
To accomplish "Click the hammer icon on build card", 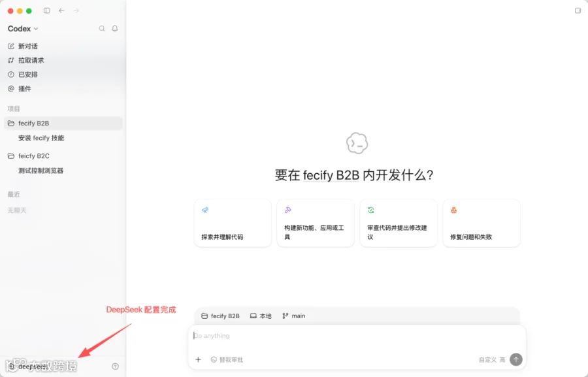I will [x=288, y=210].
